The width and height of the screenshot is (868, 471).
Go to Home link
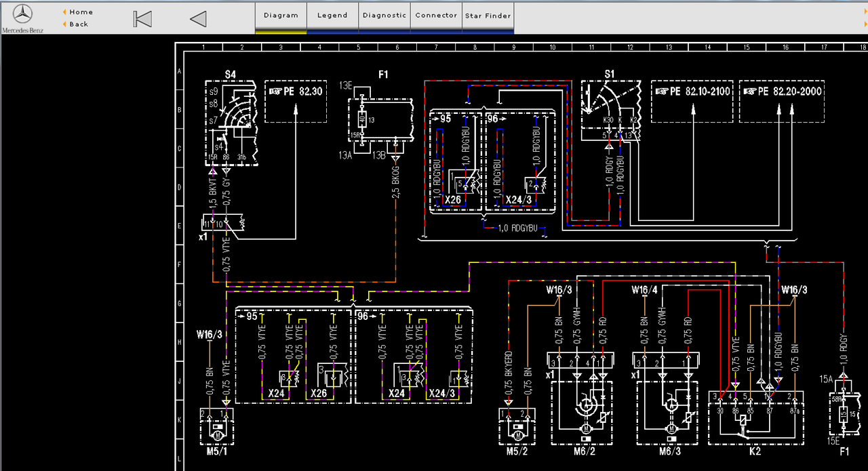click(81, 12)
